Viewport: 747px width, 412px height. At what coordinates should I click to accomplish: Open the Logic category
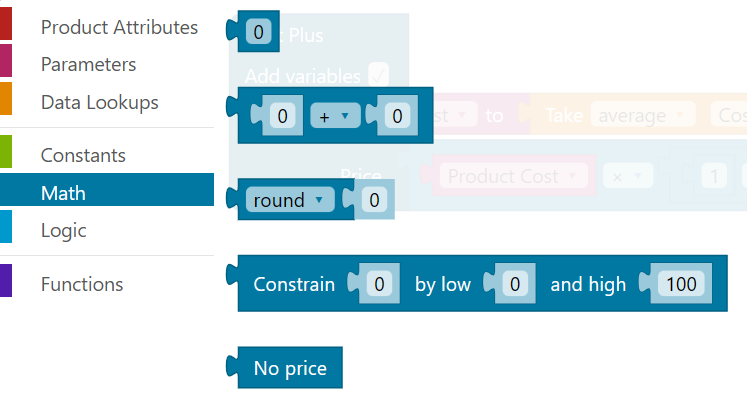tap(63, 230)
